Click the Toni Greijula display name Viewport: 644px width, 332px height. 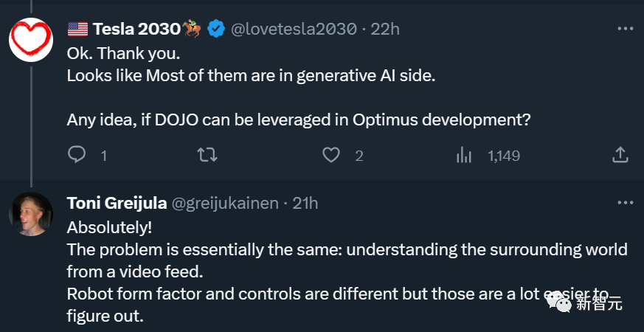pyautogui.click(x=117, y=204)
